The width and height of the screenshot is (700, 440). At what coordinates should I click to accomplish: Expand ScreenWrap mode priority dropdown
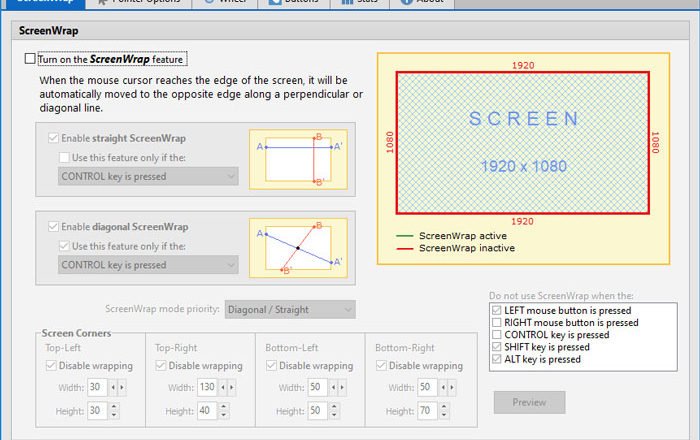pos(290,310)
